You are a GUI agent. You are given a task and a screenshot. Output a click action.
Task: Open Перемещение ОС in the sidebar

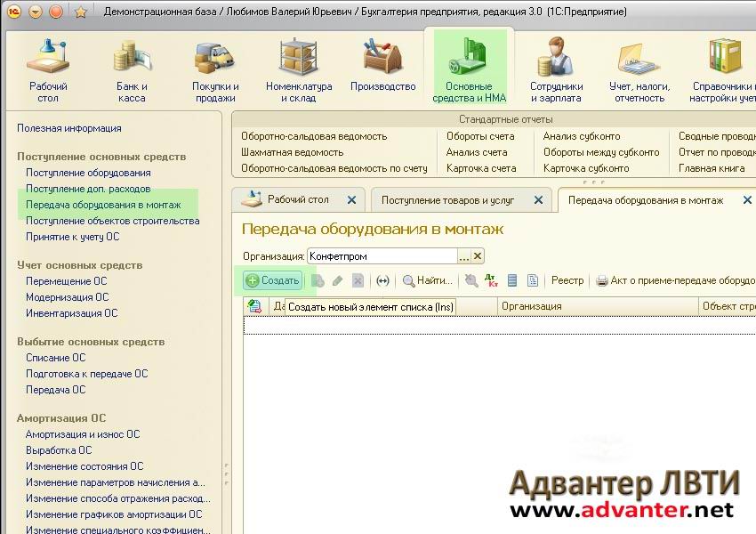[x=66, y=280]
